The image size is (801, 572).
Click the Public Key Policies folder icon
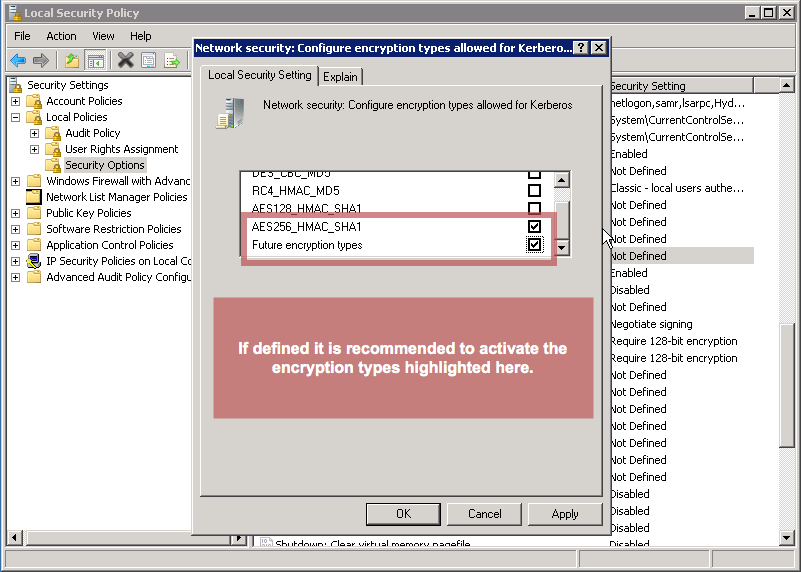coord(34,213)
